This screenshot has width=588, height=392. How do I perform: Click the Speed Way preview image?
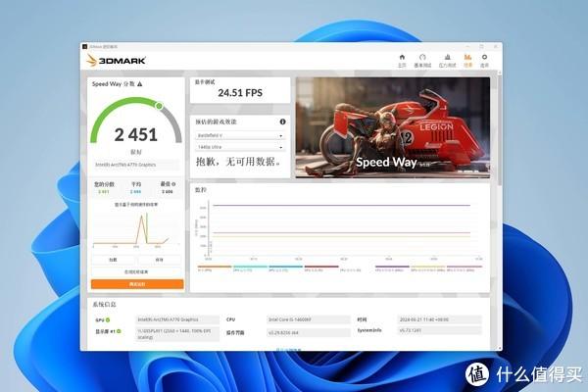(x=393, y=127)
